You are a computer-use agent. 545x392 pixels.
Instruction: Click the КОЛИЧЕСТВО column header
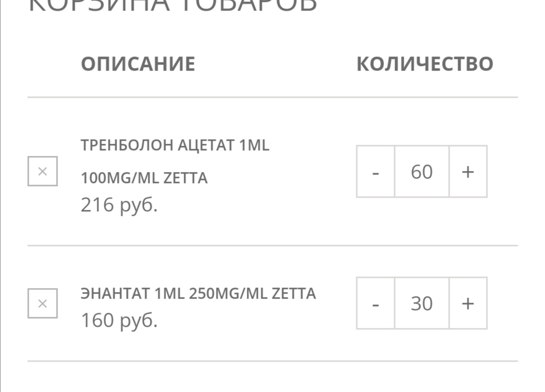[425, 64]
